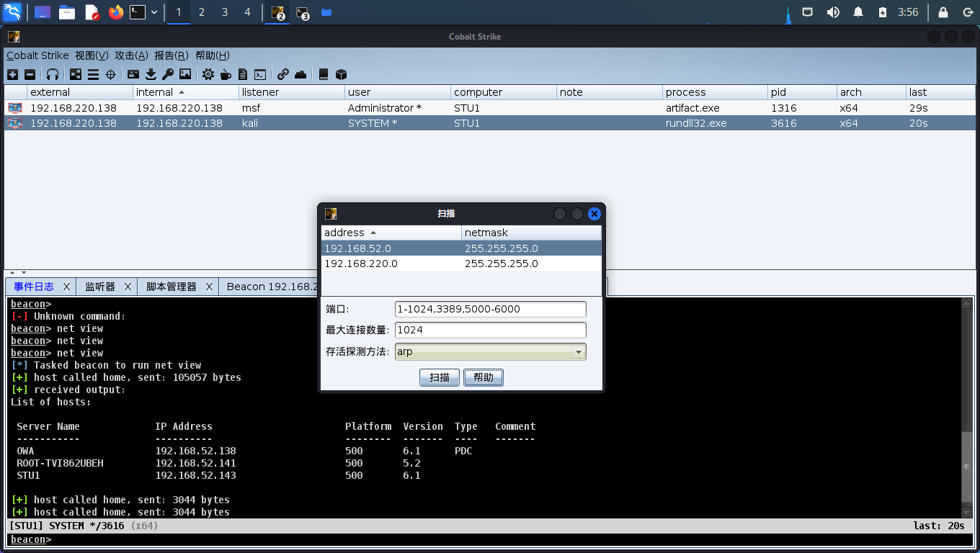Open credentials via the ID card icon

pyautogui.click(x=133, y=74)
